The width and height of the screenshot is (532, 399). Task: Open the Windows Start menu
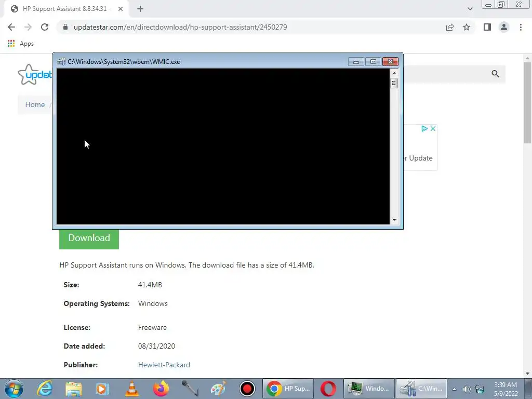(14, 389)
